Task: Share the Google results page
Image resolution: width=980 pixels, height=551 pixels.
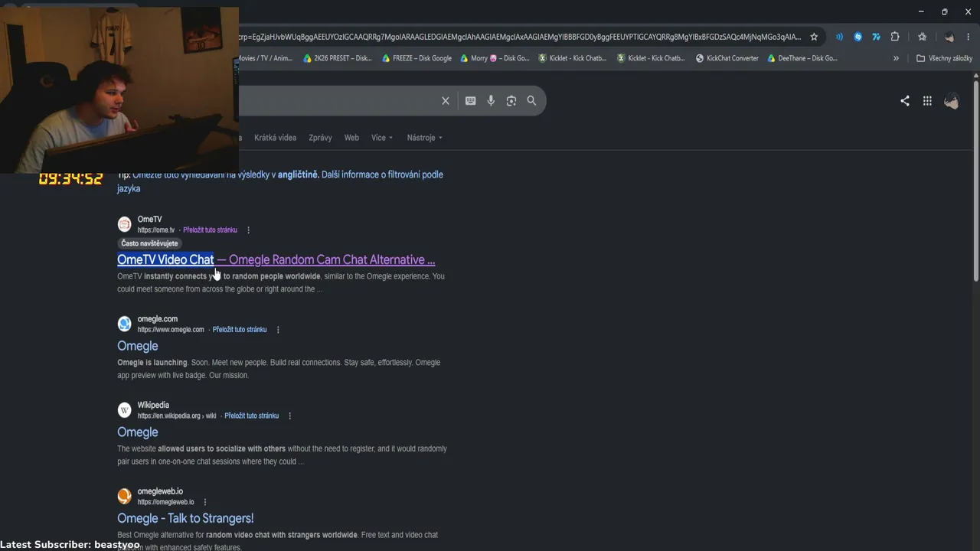Action: point(905,101)
